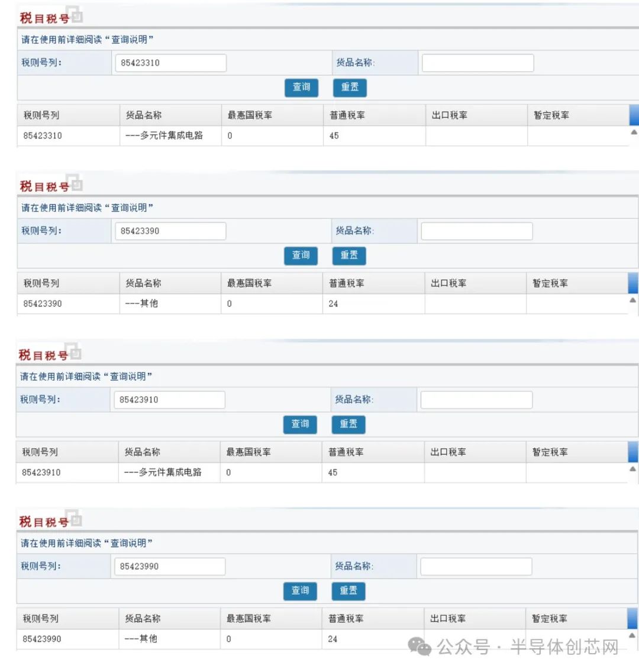This screenshot has width=639, height=672.
Task: Click 最惠国税率 value 0 in 85423310 row
Action: pos(230,136)
